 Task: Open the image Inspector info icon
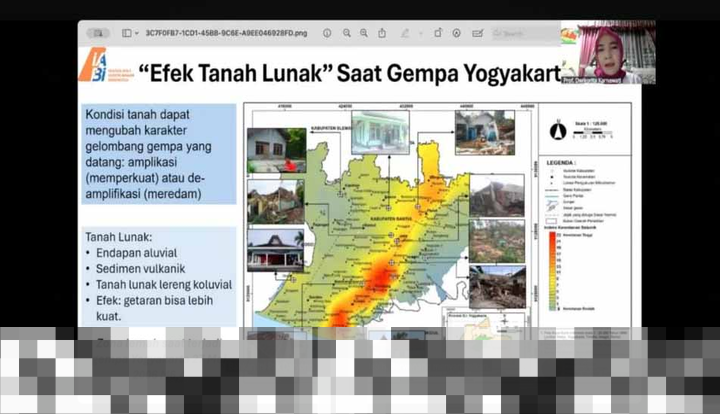click(327, 33)
